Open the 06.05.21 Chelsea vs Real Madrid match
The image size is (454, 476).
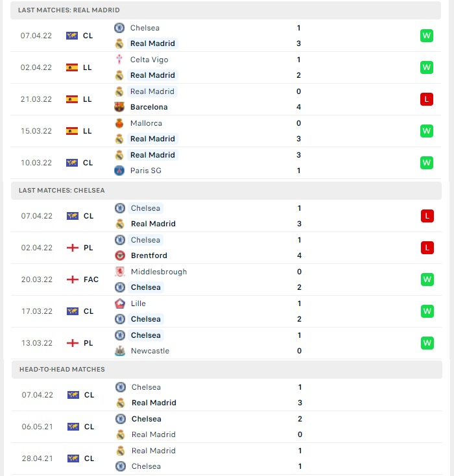(x=227, y=427)
